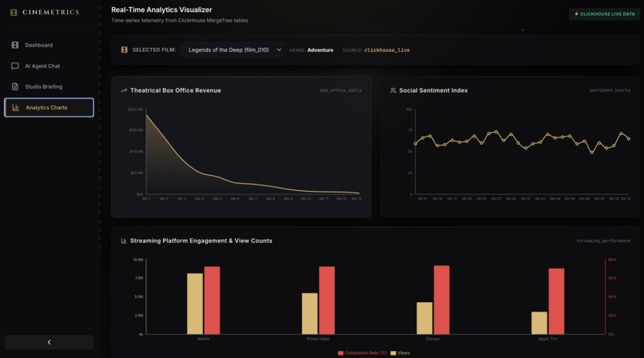Go to Dashboard page

[x=49, y=46]
